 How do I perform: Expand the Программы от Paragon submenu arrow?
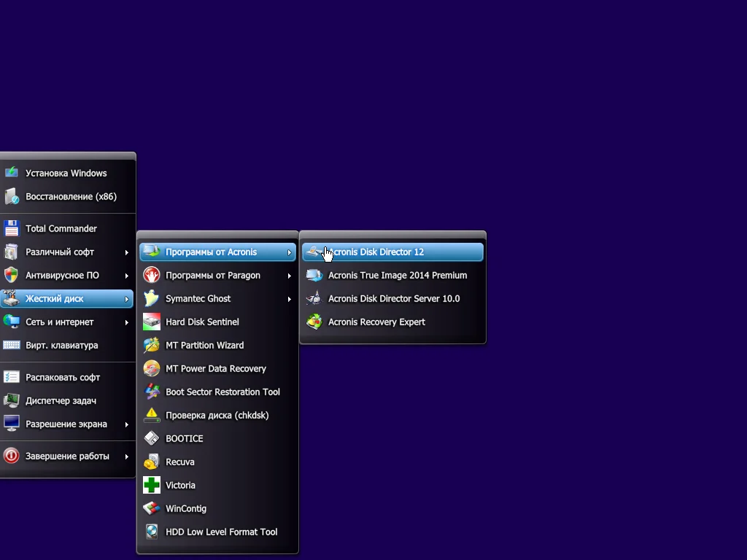click(x=290, y=276)
